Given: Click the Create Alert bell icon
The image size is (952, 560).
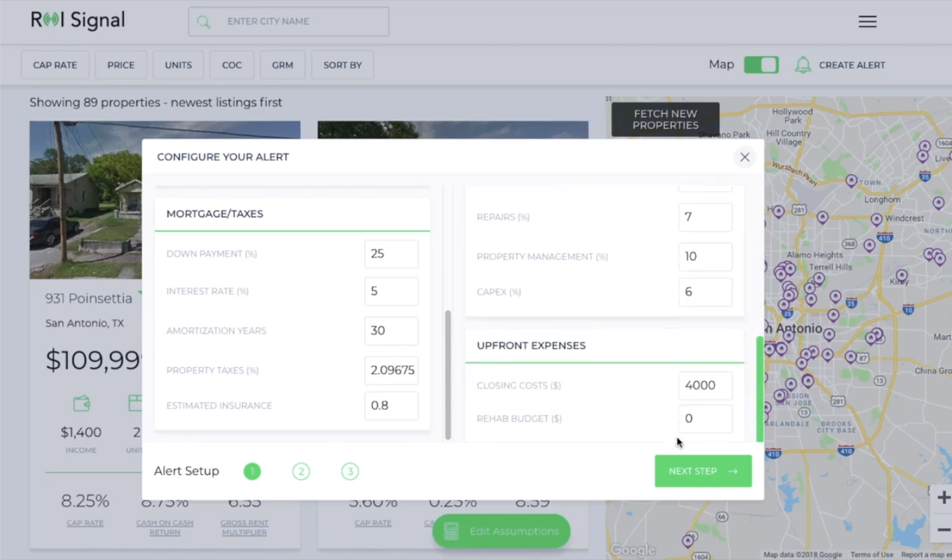Looking at the screenshot, I should click(x=803, y=65).
